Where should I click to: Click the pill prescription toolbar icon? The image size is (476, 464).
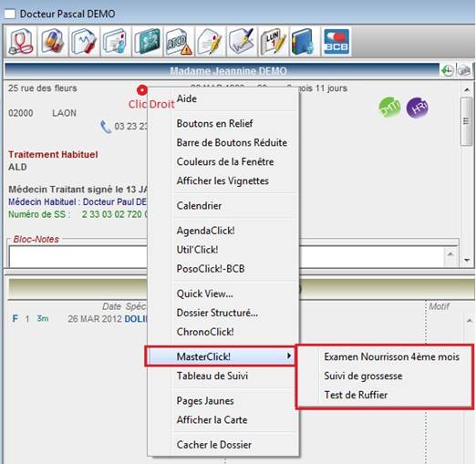pyautogui.click(x=53, y=42)
